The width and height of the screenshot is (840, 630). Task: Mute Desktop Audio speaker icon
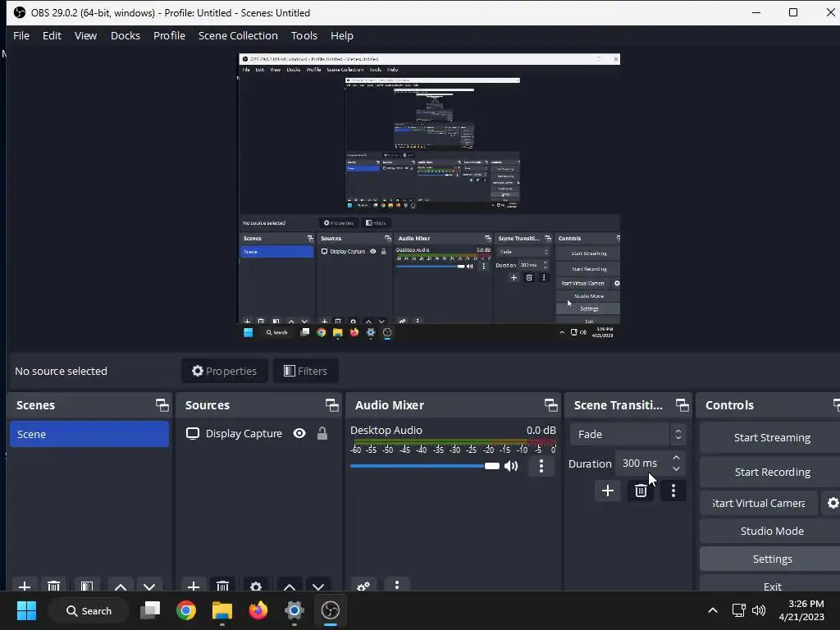512,466
